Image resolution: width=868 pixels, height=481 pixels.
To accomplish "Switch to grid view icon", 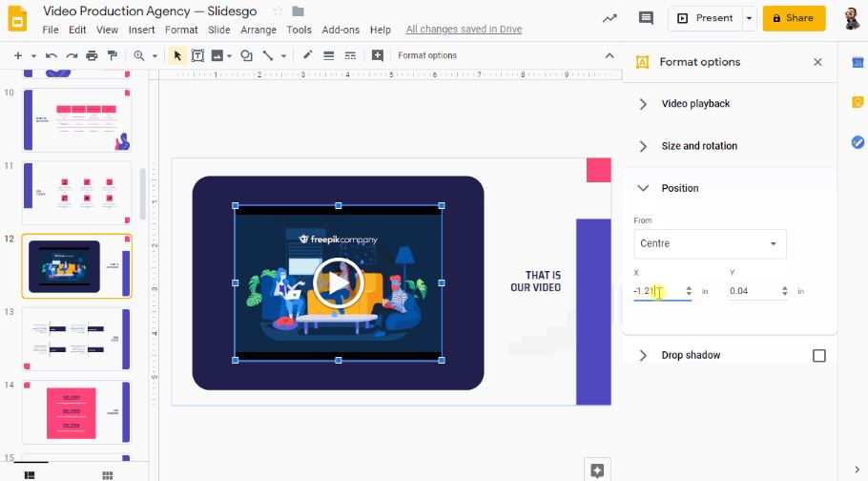I will 108,475.
